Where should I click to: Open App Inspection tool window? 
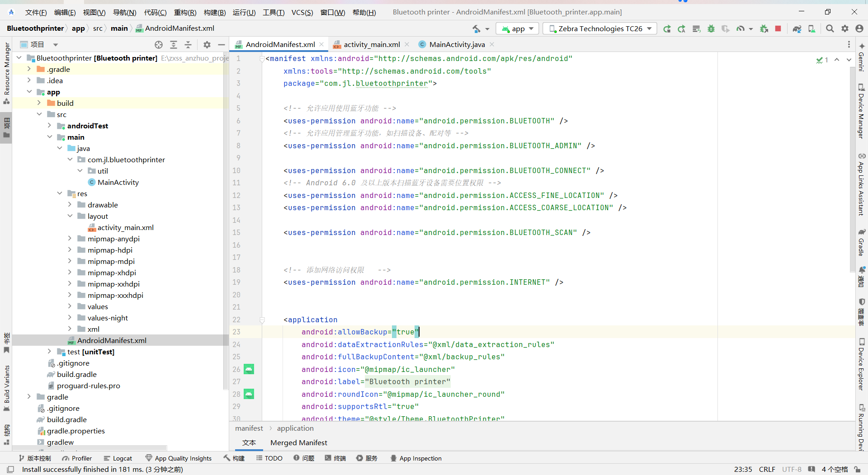point(415,458)
